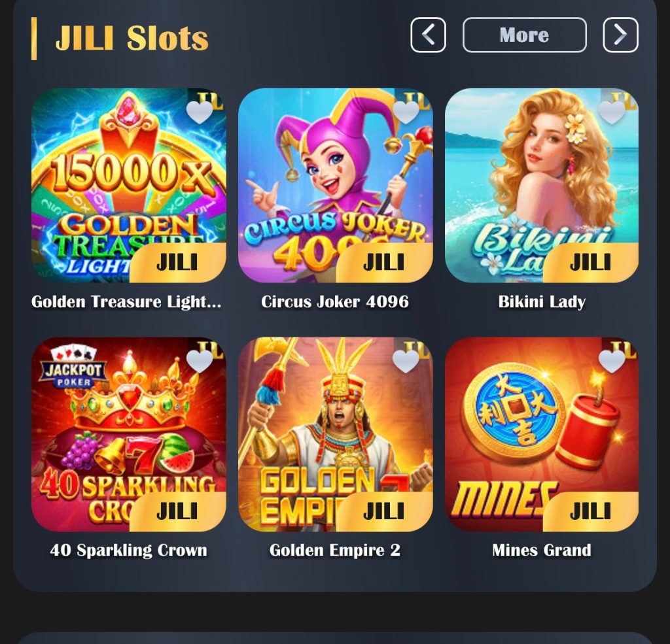Select the Golden Empire 2 title text

[x=335, y=550]
